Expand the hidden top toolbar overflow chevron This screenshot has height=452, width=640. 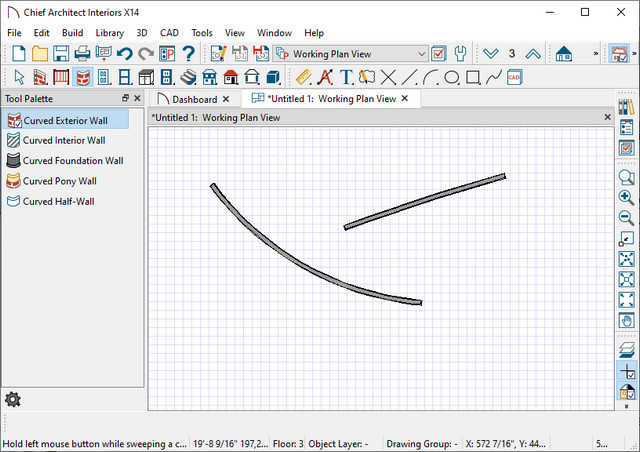[x=596, y=54]
